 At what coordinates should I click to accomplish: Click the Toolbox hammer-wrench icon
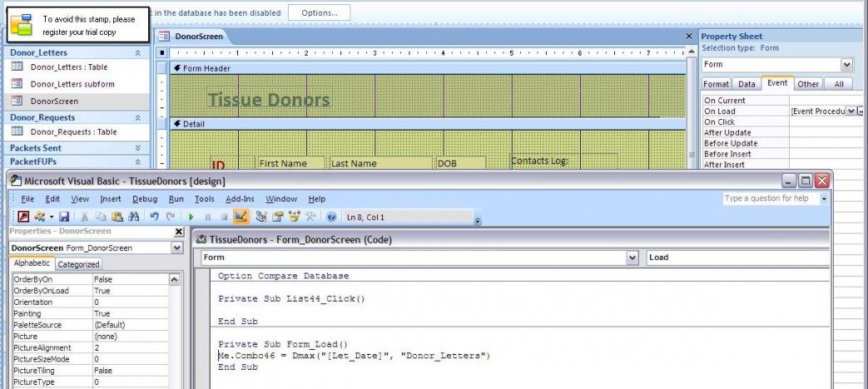[310, 217]
